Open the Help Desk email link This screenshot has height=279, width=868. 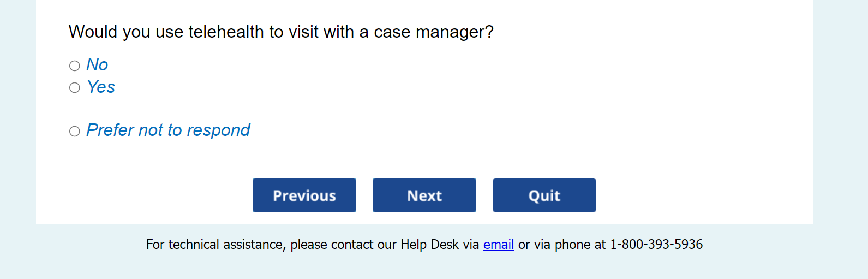coord(498,245)
